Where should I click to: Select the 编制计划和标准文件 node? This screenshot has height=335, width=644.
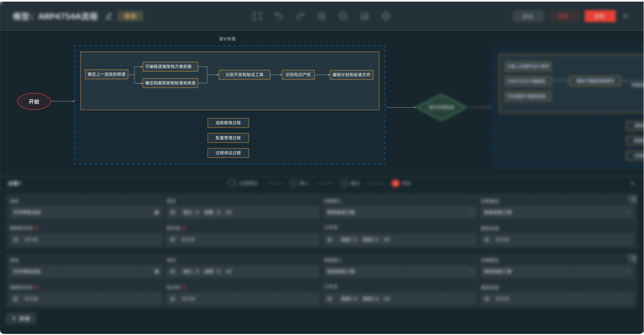[351, 75]
